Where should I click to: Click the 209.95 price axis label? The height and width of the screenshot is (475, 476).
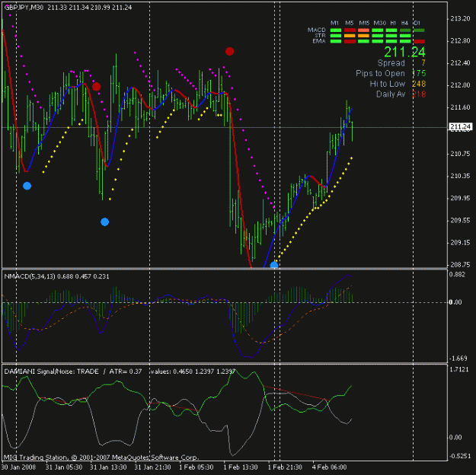(x=460, y=198)
